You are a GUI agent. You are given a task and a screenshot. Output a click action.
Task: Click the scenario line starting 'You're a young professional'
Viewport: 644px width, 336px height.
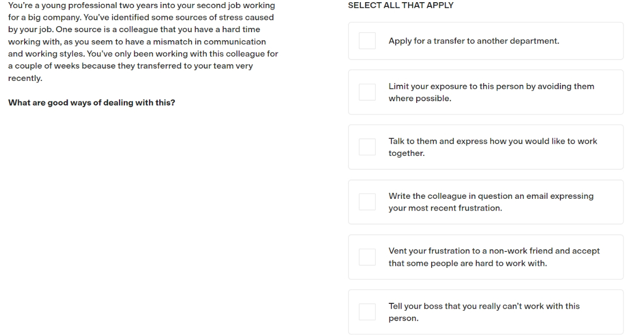tap(142, 5)
